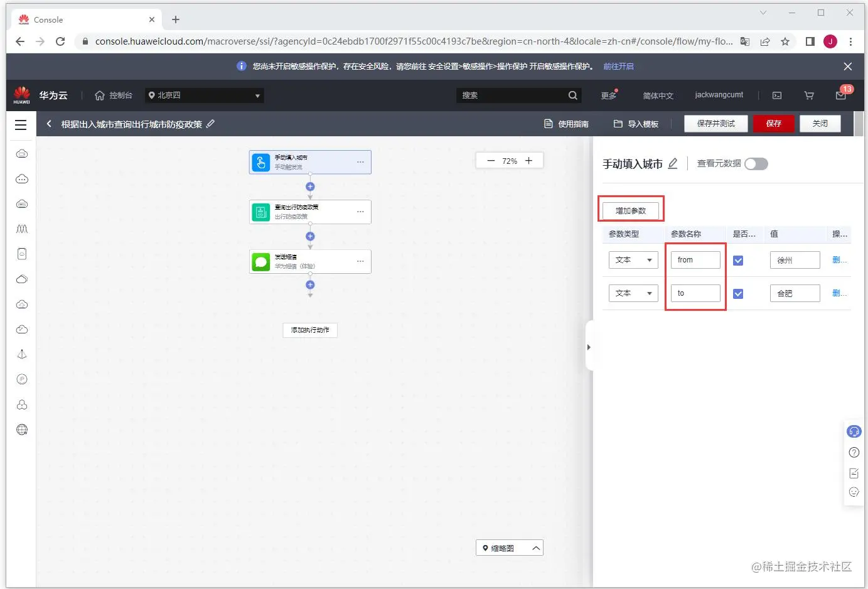Image resolution: width=868 pixels, height=589 pixels.
Task: Open the overlapping clouds sidebar icon
Action: click(22, 279)
